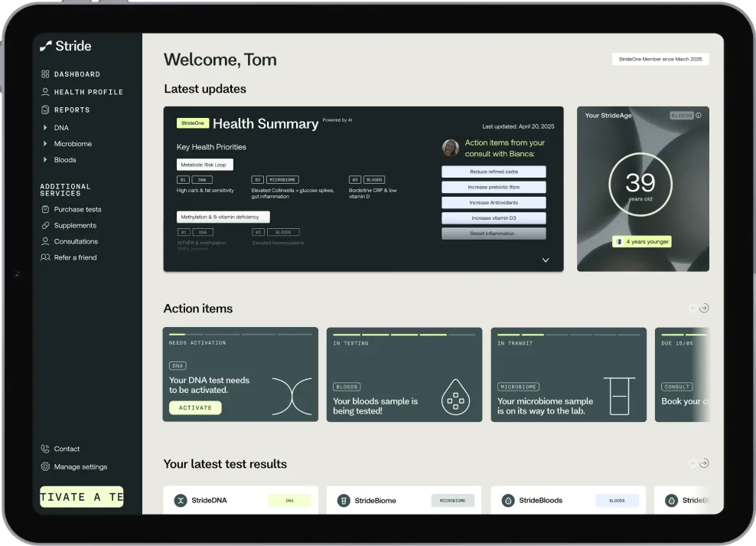Click the blood drop icon on bloods card
Screen dimensions: 756x546
pos(455,397)
